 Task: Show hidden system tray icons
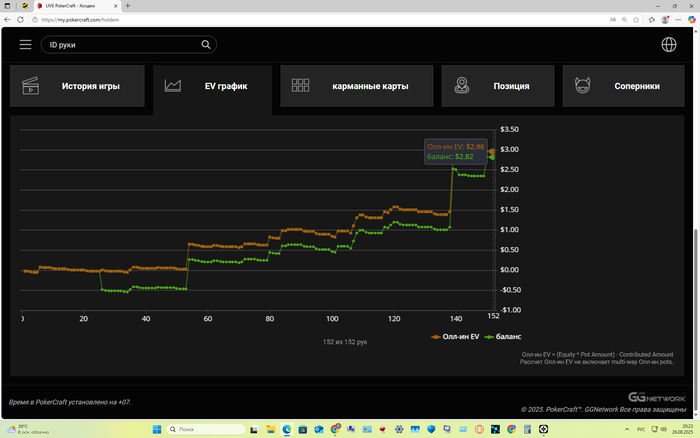[x=627, y=430]
